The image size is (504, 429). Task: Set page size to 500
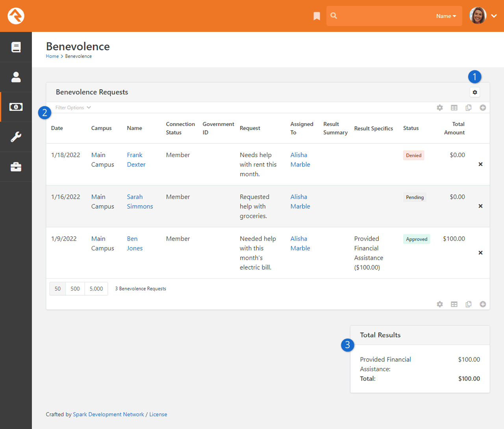point(75,289)
